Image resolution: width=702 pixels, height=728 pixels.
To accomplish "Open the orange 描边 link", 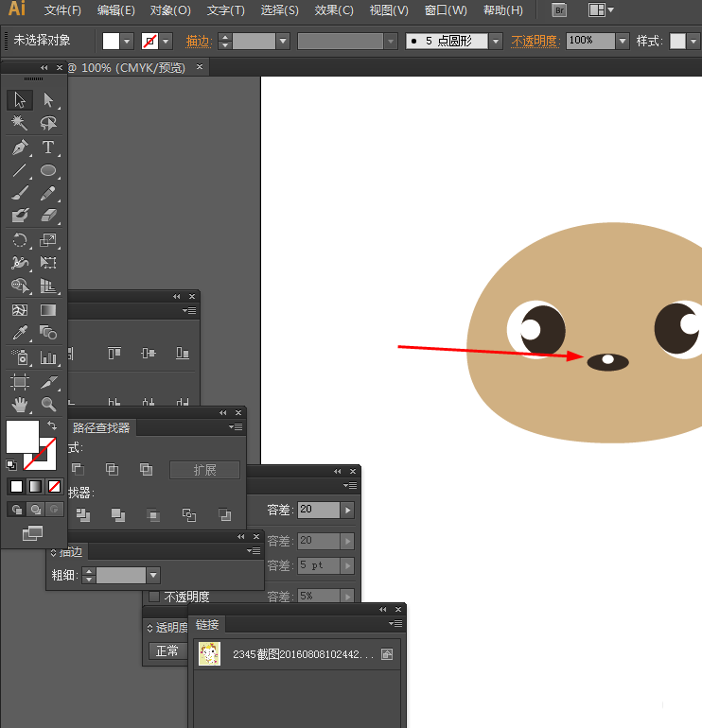I will [199, 42].
